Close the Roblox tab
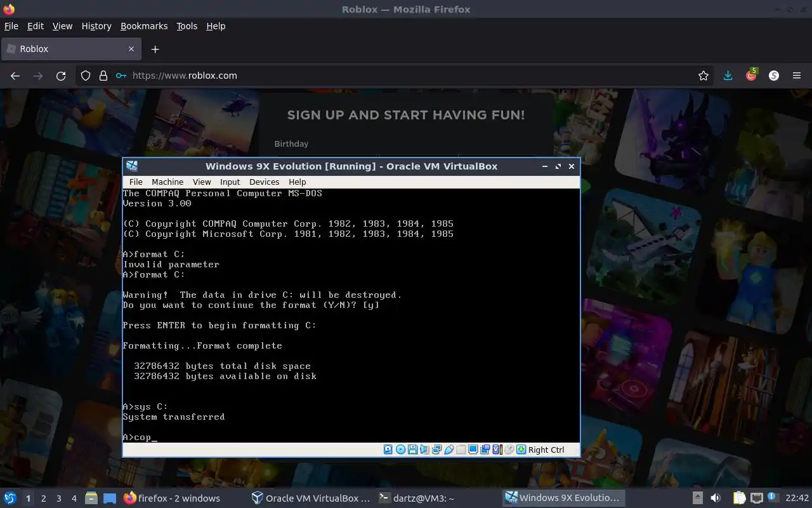This screenshot has height=508, width=812. tap(131, 49)
